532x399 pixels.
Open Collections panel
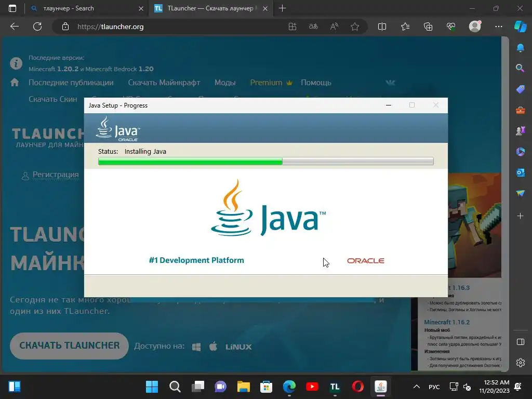[x=428, y=26]
